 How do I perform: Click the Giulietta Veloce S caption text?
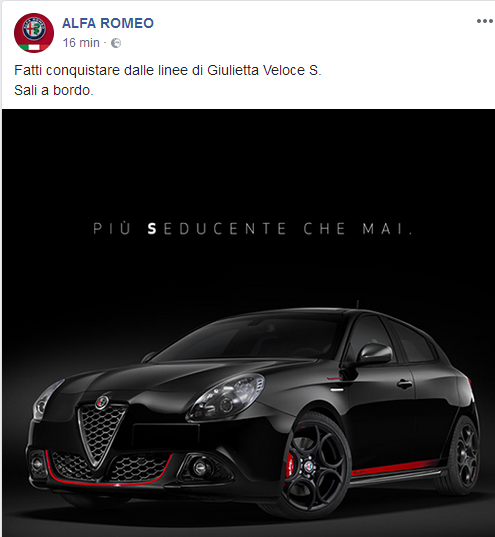pos(168,70)
